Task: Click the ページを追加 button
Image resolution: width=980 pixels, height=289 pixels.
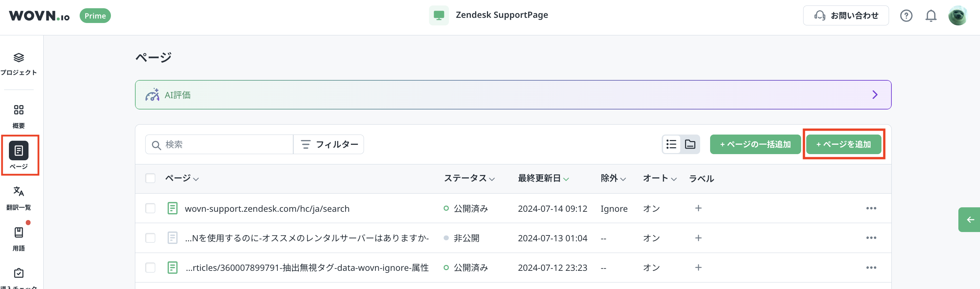Action: pos(843,144)
